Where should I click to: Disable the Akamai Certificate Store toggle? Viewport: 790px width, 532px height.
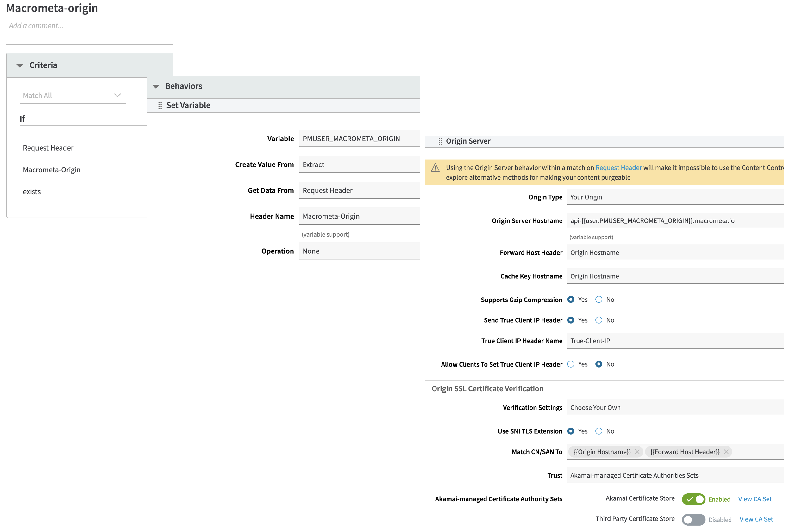click(693, 499)
